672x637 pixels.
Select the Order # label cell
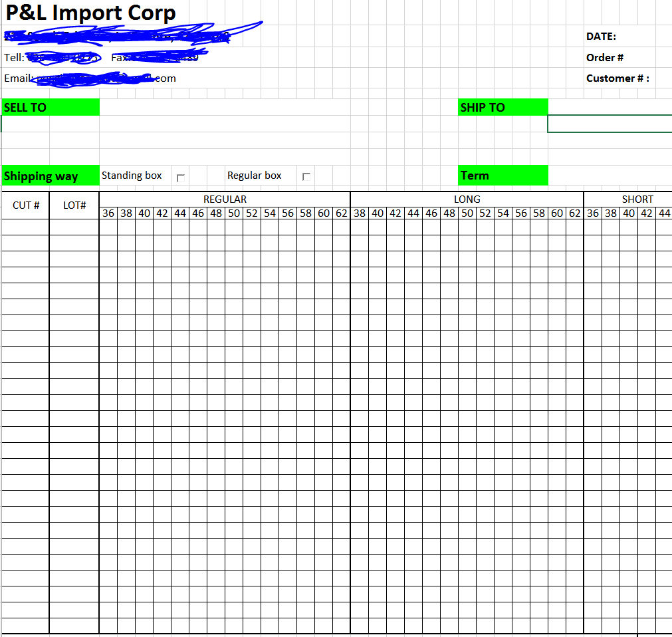[x=605, y=57]
